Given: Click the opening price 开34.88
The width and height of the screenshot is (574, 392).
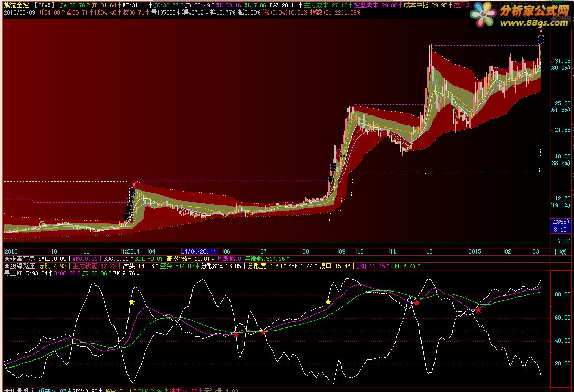Looking at the screenshot, I should tap(49, 12).
